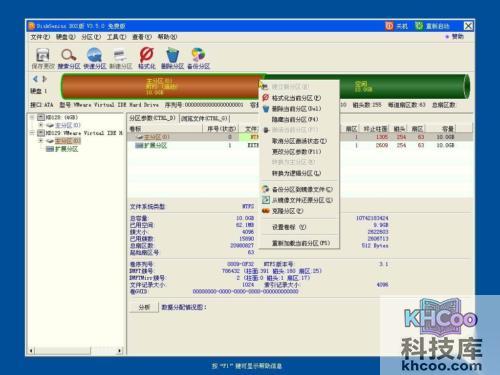The height and width of the screenshot is (375, 500).
Task: Collapse the HD128 disk tree node
Action: pos(32,117)
